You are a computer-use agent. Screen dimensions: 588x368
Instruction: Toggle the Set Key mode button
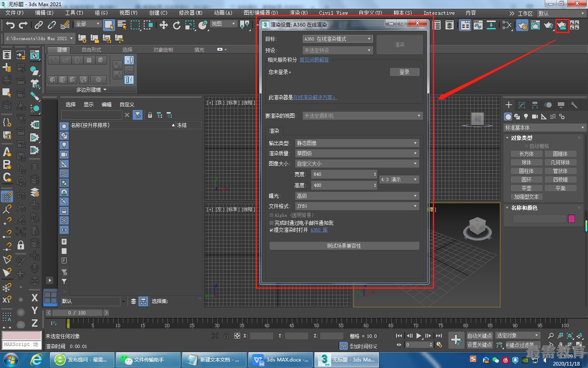pos(480,345)
